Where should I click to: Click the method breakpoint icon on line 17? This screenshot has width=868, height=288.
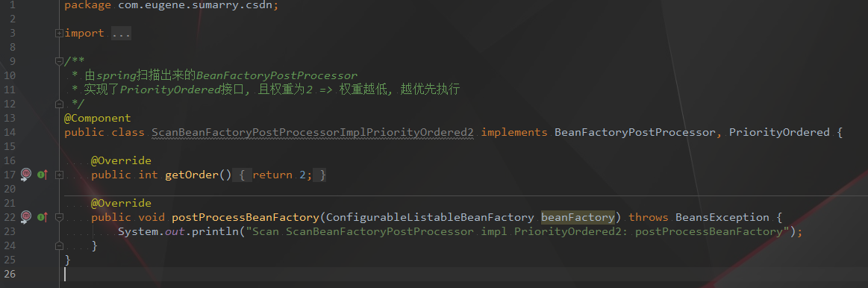point(25,175)
